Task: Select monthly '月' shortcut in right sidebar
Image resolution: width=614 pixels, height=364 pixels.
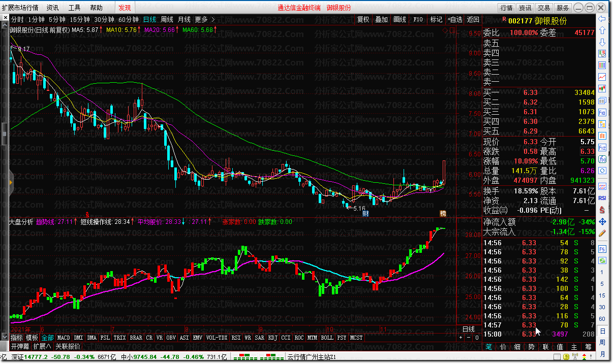Action: [x=602, y=354]
